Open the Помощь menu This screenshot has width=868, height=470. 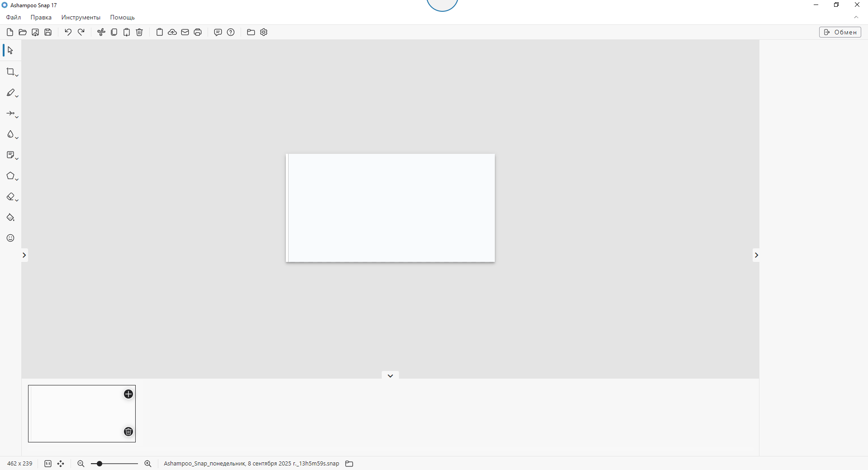point(123,17)
